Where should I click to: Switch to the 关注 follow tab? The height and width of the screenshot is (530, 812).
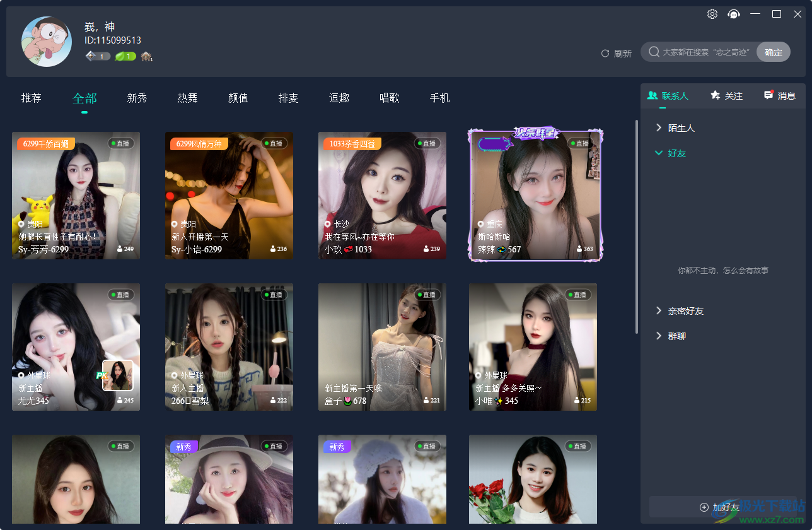[726, 95]
